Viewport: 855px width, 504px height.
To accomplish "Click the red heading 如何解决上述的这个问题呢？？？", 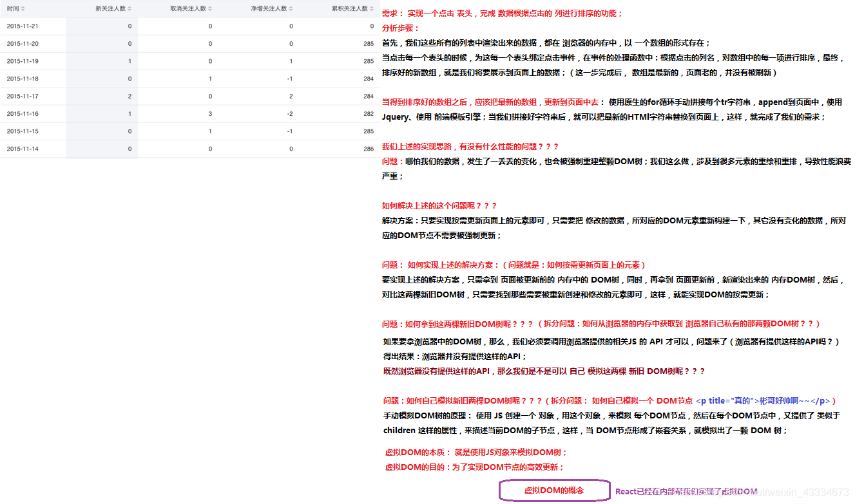I will 439,206.
